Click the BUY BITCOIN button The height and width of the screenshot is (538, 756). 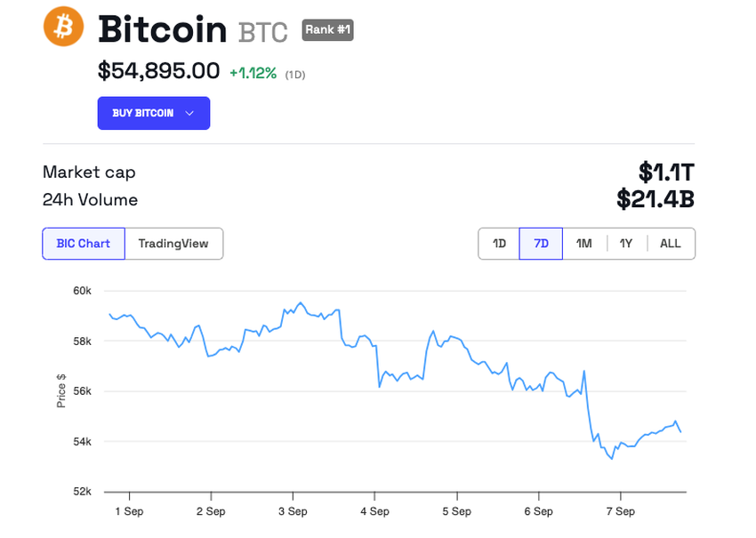[x=153, y=113]
